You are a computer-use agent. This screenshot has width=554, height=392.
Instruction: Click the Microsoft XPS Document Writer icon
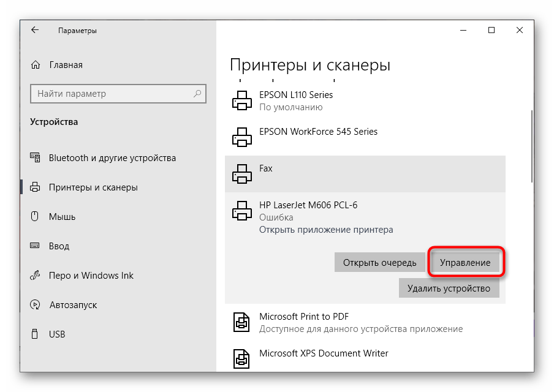[x=242, y=358]
